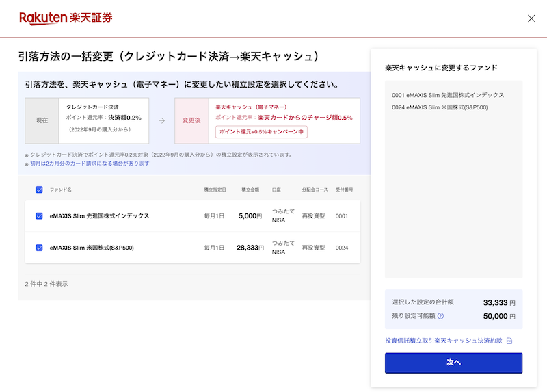Click the 次へ button
The height and width of the screenshot is (392, 547).
coord(453,363)
